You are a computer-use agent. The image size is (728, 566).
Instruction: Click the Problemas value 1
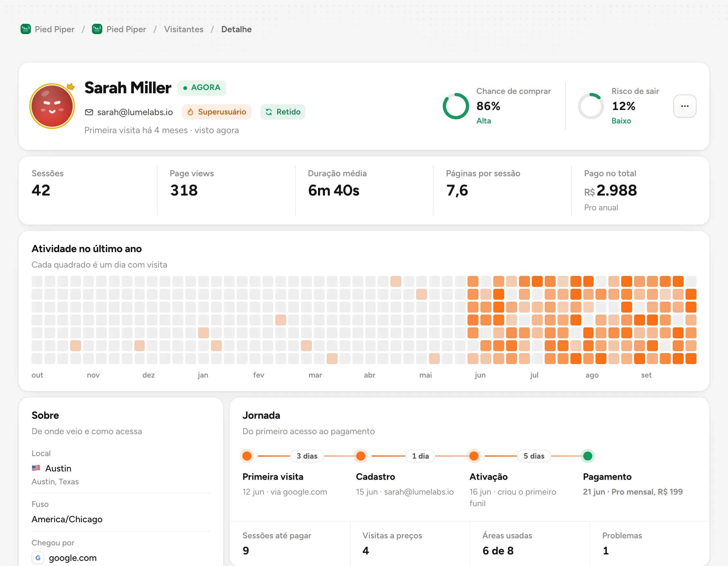[x=606, y=551]
